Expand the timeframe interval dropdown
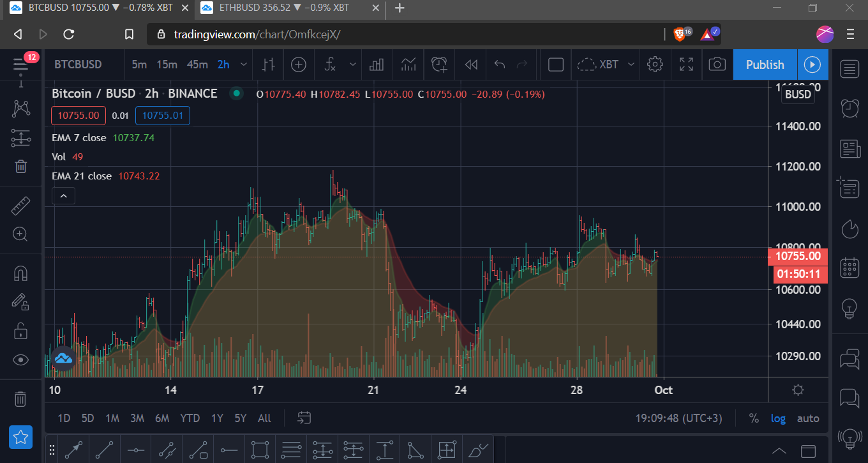Screen dimensions: 868x463 (x=243, y=65)
